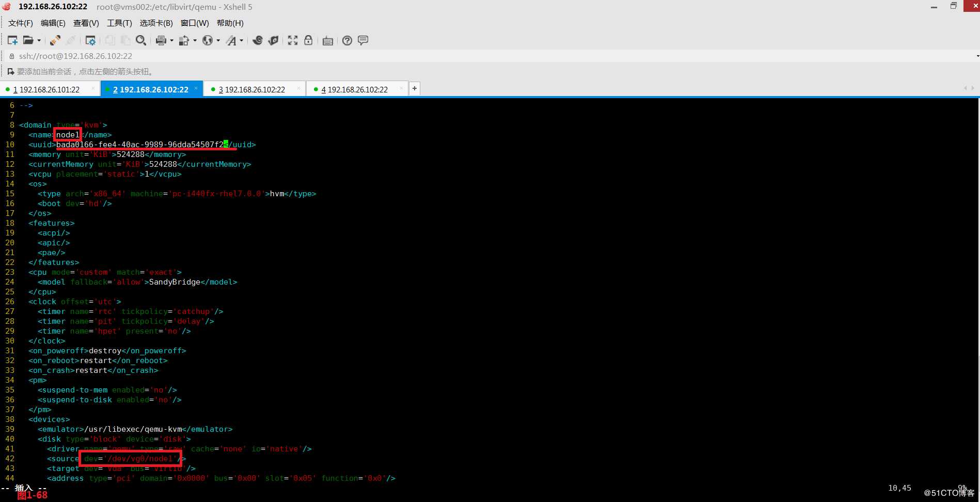Expand the globe encoding dropdown arrow
Viewport: 980px width, 502px height.
tap(218, 41)
